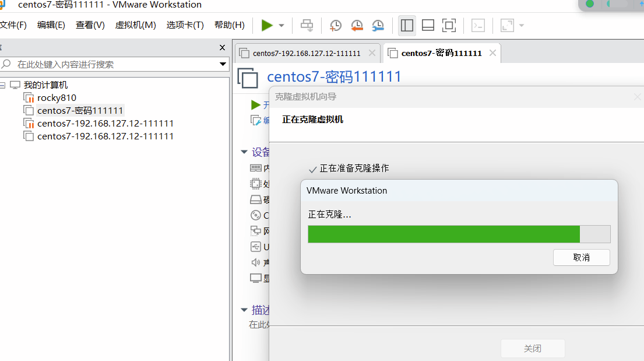Click 取消 to cancel the cloning
644x361 pixels.
pos(581,257)
